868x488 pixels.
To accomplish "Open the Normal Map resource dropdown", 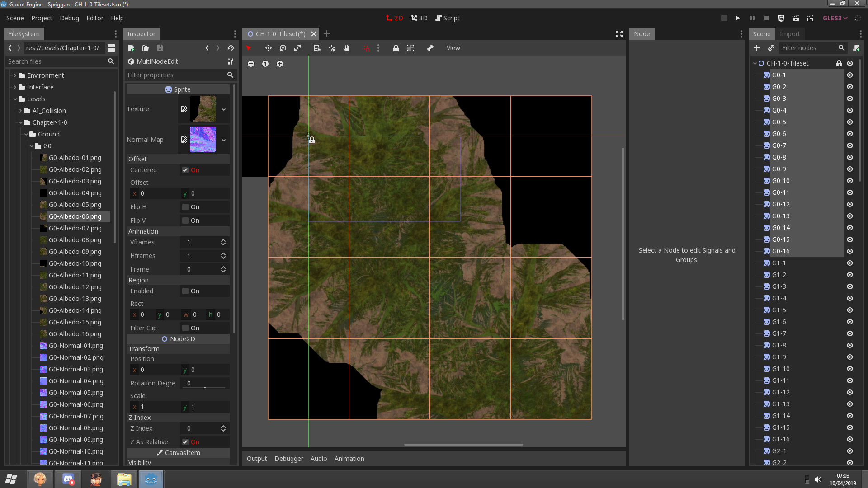I will (223, 140).
